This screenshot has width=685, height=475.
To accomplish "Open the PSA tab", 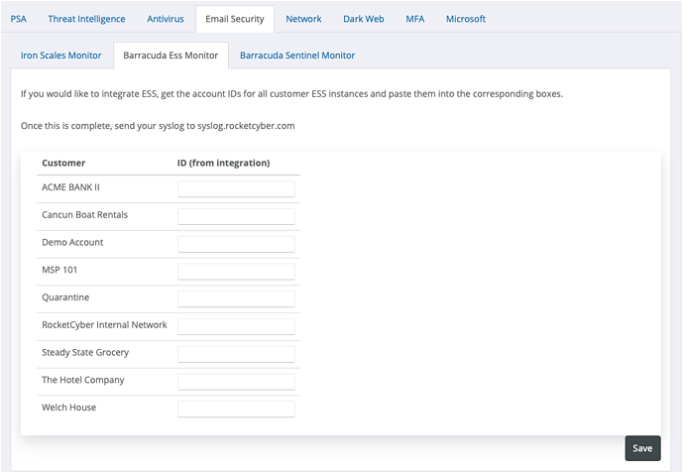I will [18, 19].
